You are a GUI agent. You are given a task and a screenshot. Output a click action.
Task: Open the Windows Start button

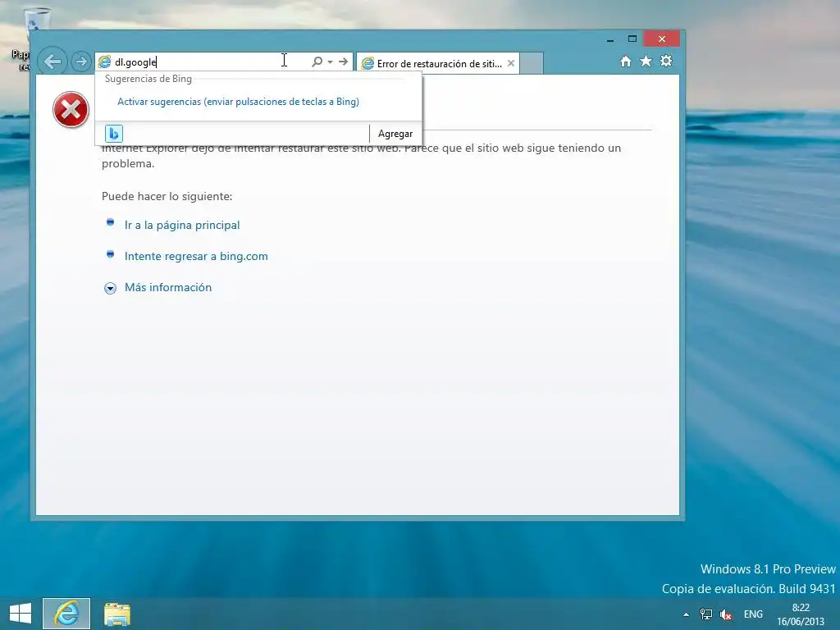point(21,614)
